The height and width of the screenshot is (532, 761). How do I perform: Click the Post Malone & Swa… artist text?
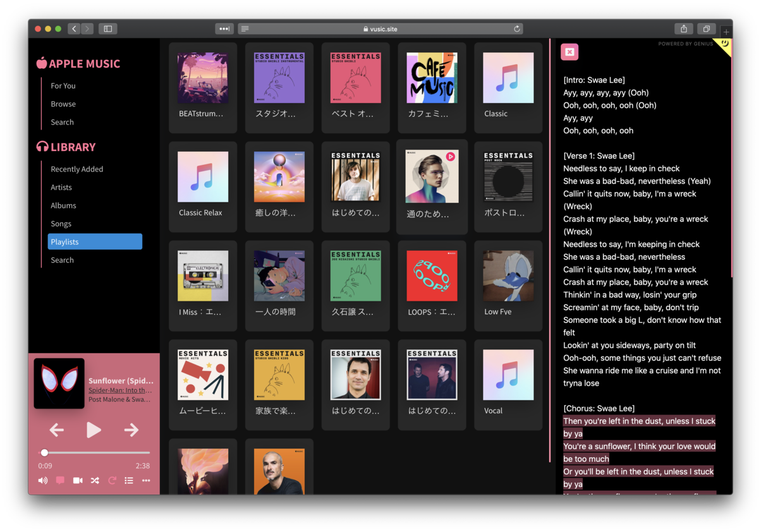click(x=119, y=399)
